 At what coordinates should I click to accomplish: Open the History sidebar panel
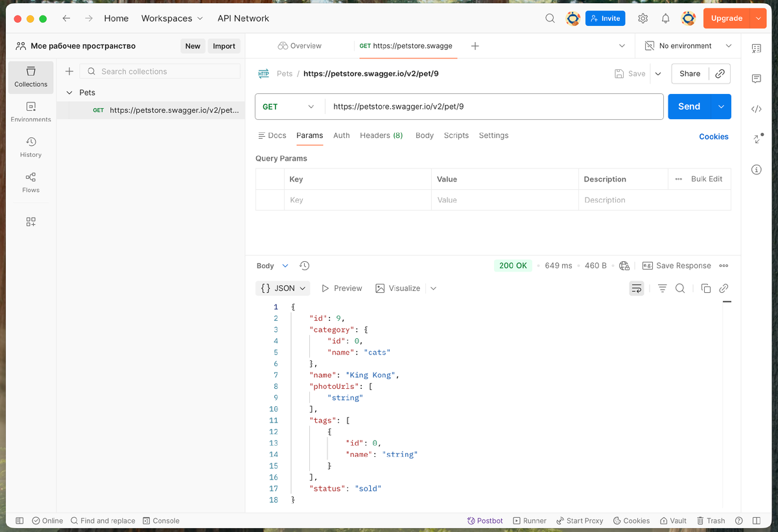(x=31, y=147)
